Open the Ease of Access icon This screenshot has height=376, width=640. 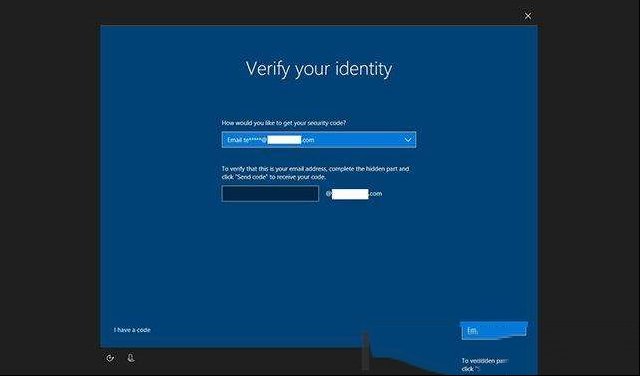(110, 358)
